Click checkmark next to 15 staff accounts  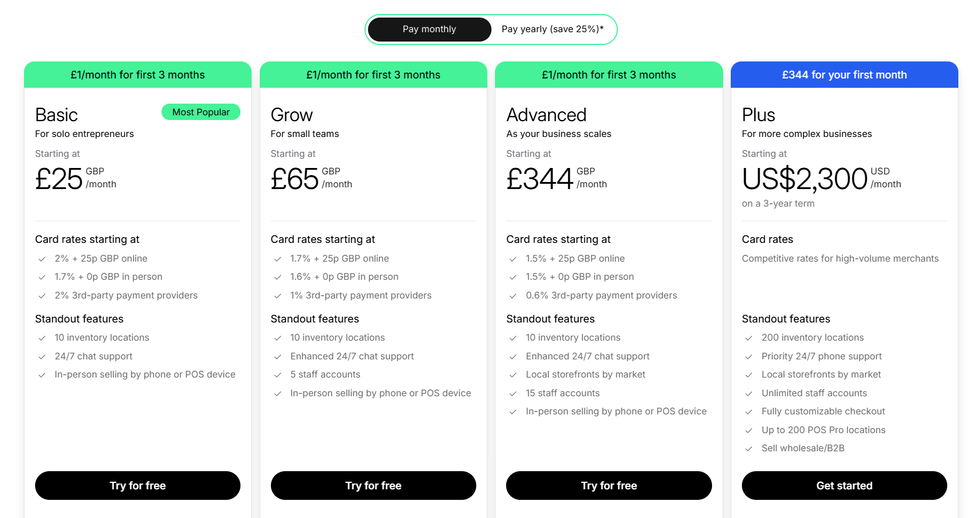pos(513,393)
